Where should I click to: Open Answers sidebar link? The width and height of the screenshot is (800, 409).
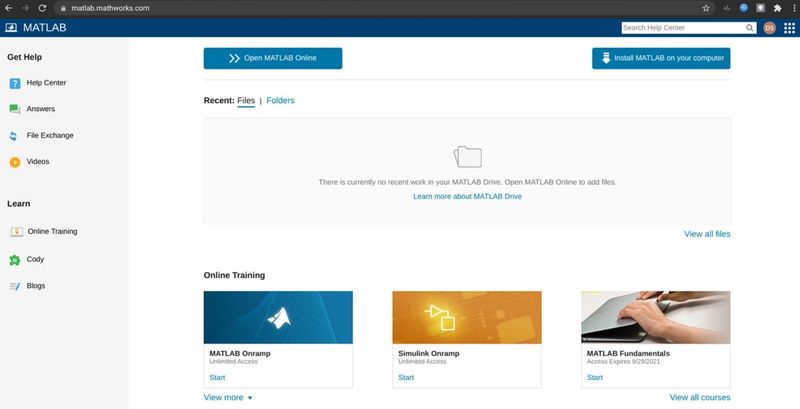(x=41, y=109)
